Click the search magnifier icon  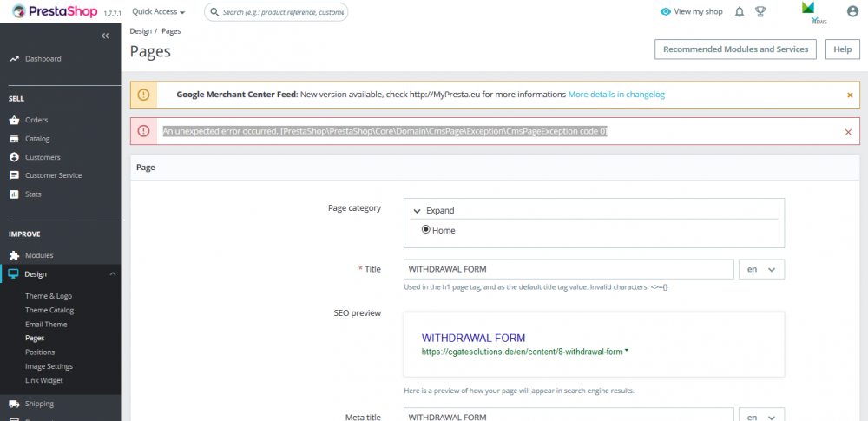click(214, 11)
